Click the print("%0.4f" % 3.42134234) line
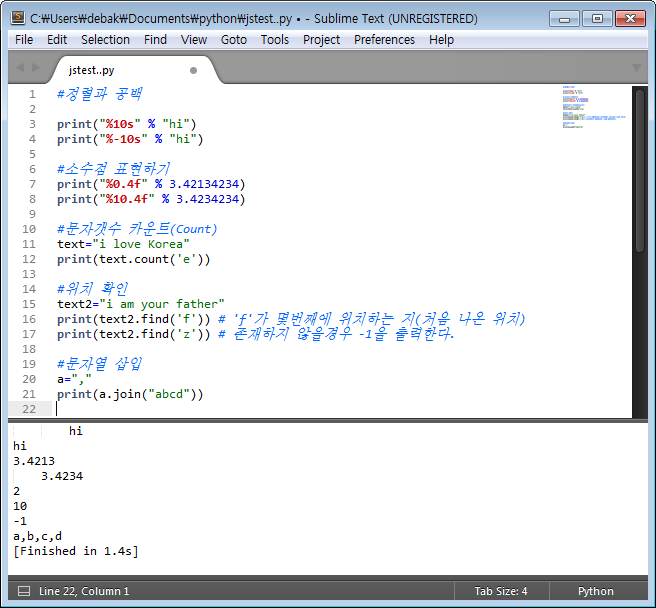The width and height of the screenshot is (656, 608). coord(151,184)
